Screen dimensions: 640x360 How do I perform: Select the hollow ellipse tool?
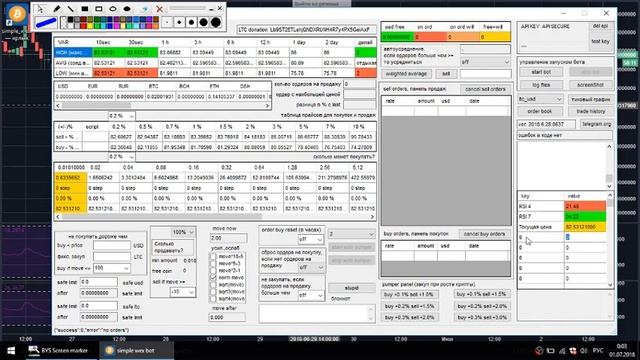click(x=113, y=9)
